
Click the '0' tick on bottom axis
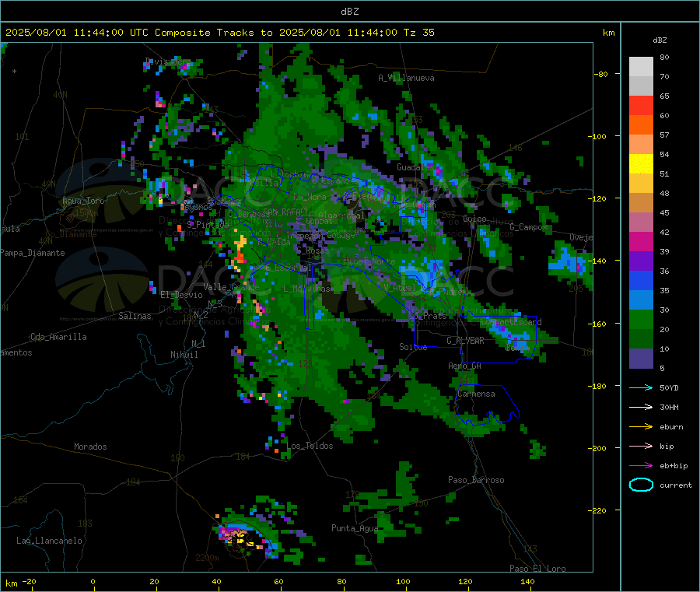point(93,581)
